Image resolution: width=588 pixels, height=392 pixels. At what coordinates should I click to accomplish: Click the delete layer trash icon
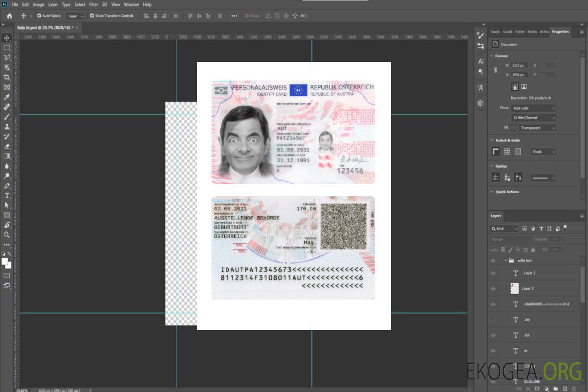[574, 389]
